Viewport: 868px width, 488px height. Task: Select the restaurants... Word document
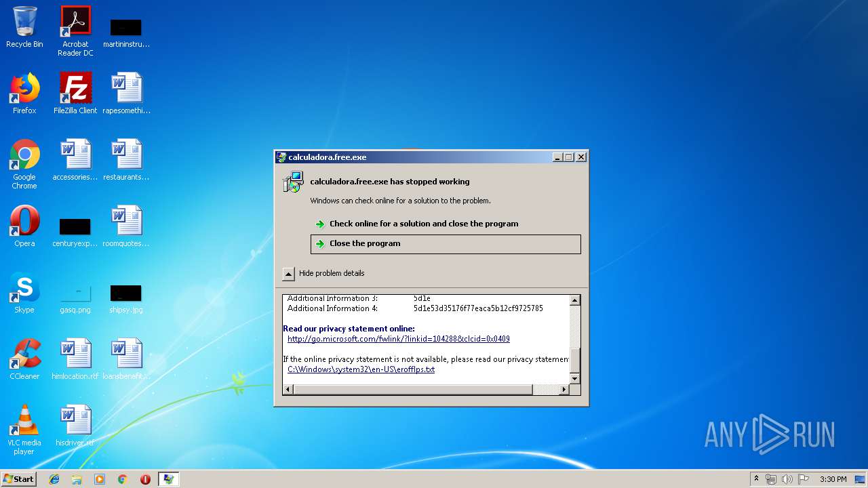point(126,160)
